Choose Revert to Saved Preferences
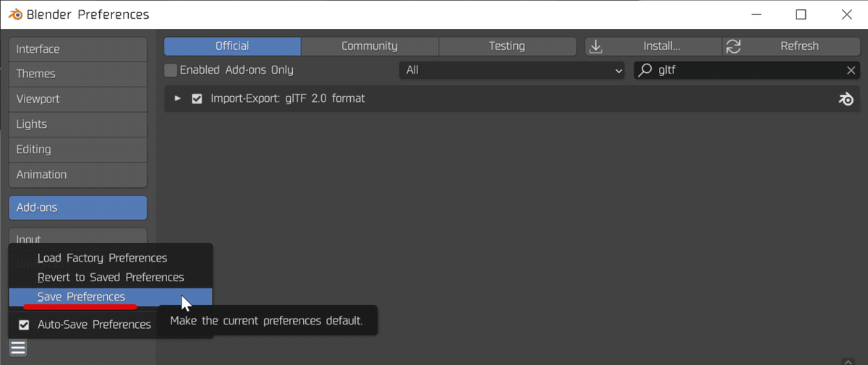The image size is (868, 365). (111, 278)
